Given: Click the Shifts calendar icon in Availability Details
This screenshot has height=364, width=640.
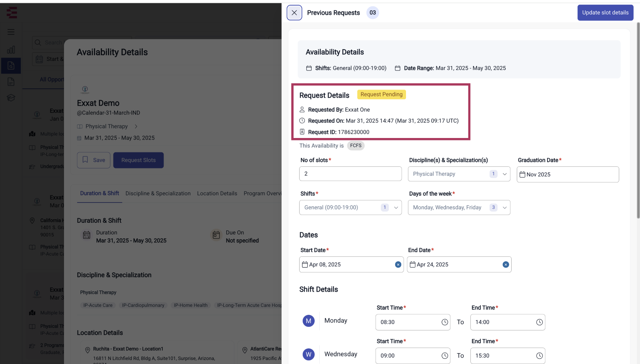Looking at the screenshot, I should point(309,68).
